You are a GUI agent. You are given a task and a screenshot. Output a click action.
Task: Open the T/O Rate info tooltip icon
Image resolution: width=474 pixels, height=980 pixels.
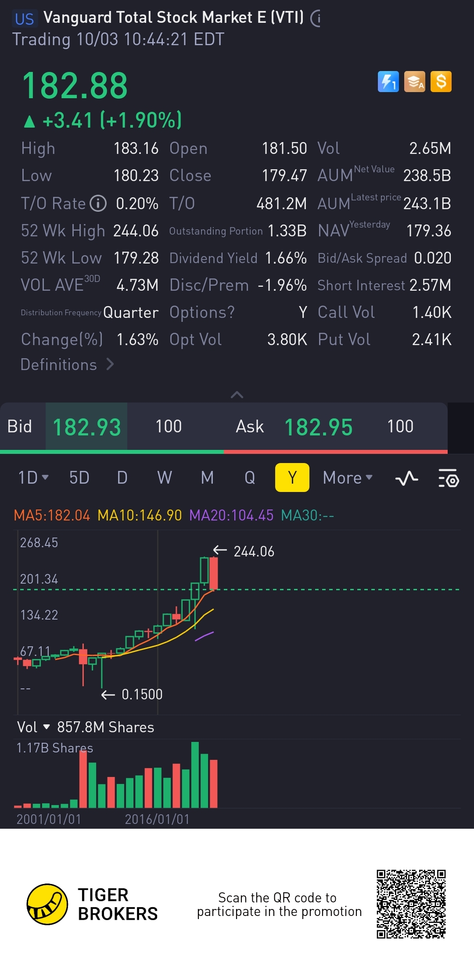point(98,203)
